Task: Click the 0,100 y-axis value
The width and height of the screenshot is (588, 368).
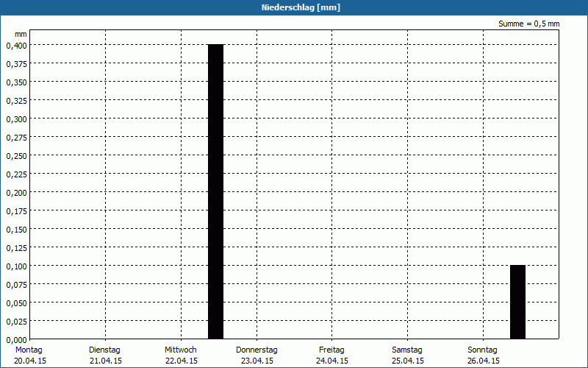Action: (x=16, y=266)
